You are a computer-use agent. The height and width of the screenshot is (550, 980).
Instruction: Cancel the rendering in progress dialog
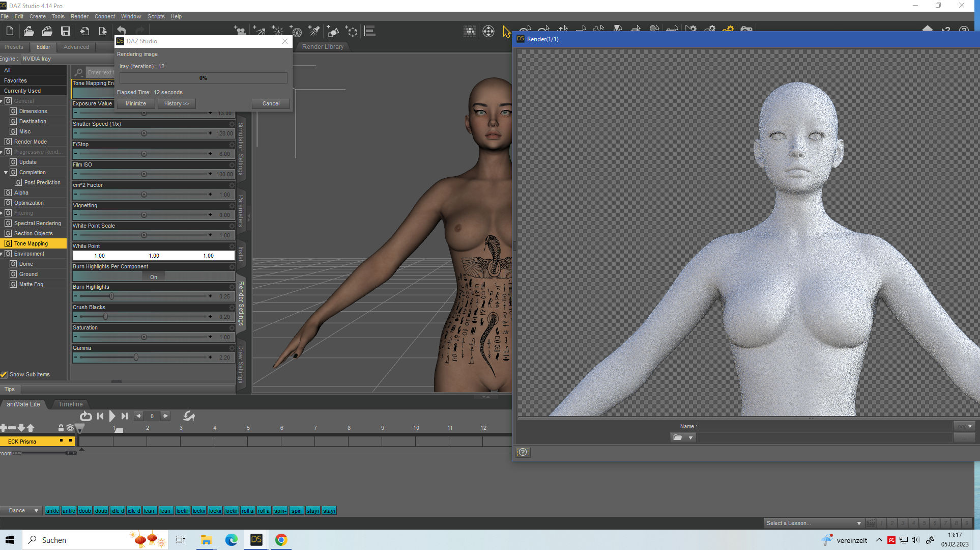[271, 103]
